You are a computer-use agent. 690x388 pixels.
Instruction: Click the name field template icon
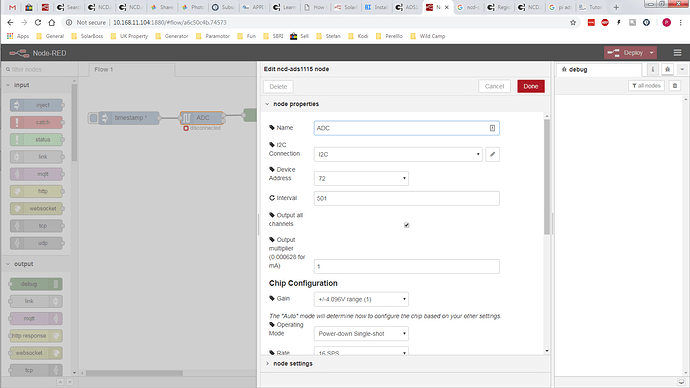point(492,128)
